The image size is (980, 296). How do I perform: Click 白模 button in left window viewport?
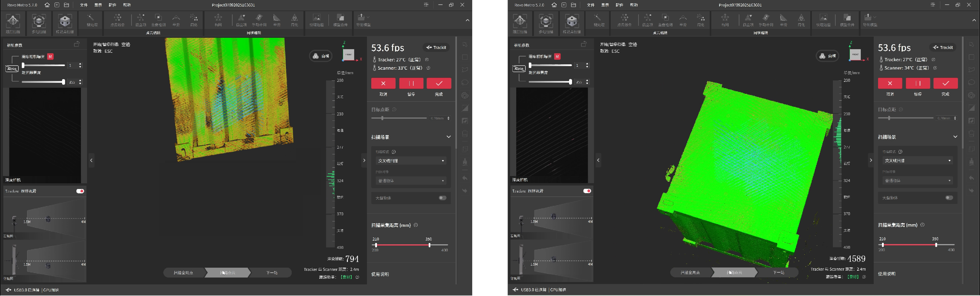point(321,56)
